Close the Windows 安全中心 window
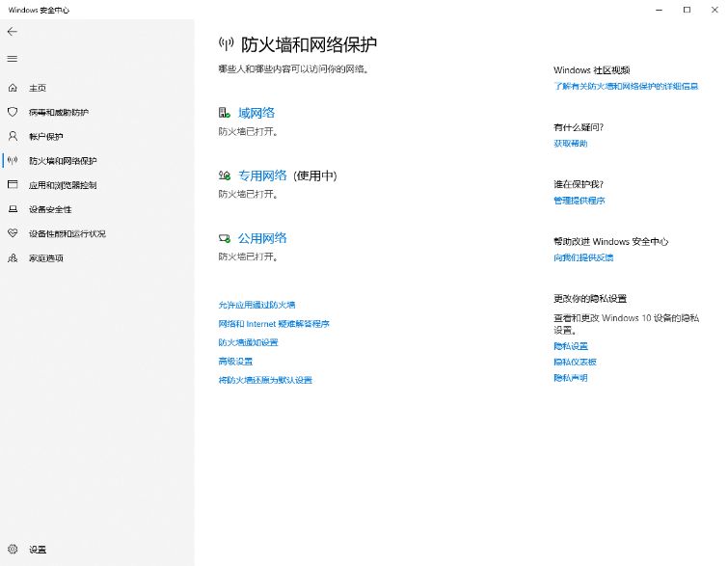The height and width of the screenshot is (566, 728). tap(715, 10)
